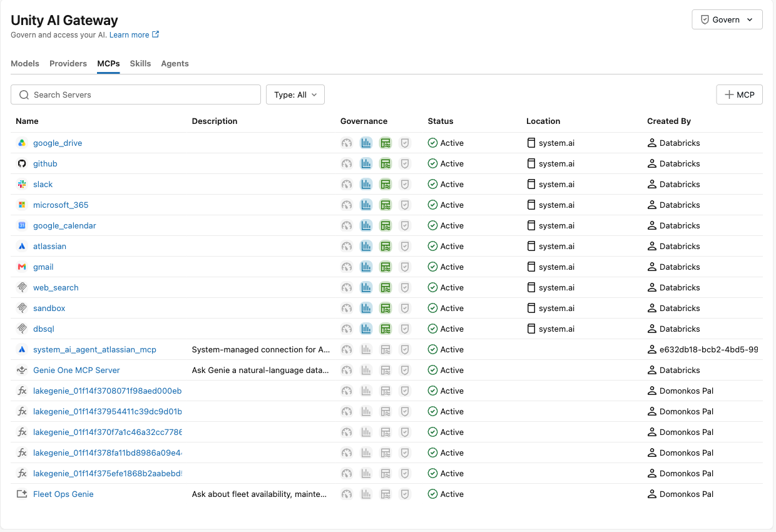Click the Search Servers input field
Viewport: 776px width, 532px height.
136,95
